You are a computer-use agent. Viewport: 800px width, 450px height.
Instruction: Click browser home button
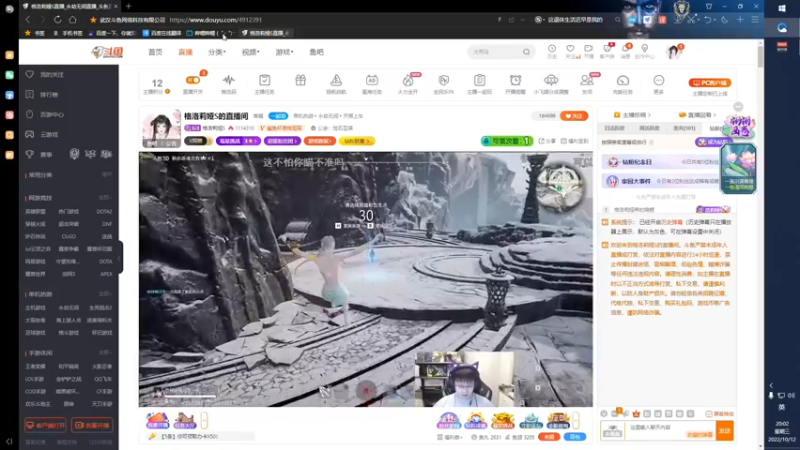point(72,20)
